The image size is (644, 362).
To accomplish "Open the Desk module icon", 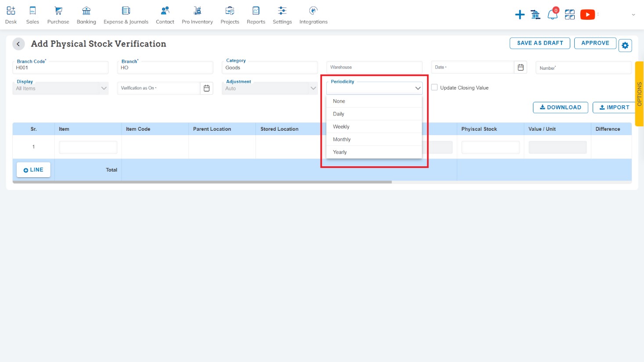I will click(11, 11).
